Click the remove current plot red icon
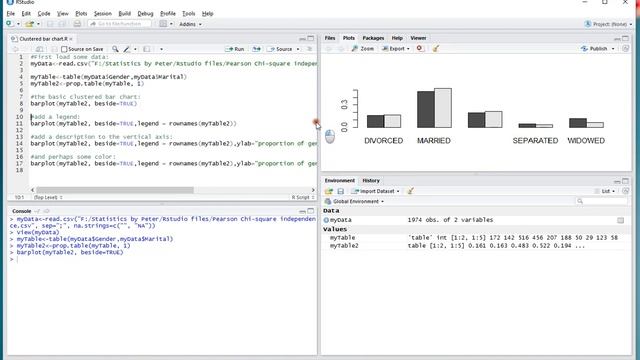Screen dimensions: 640x360 (420, 49)
